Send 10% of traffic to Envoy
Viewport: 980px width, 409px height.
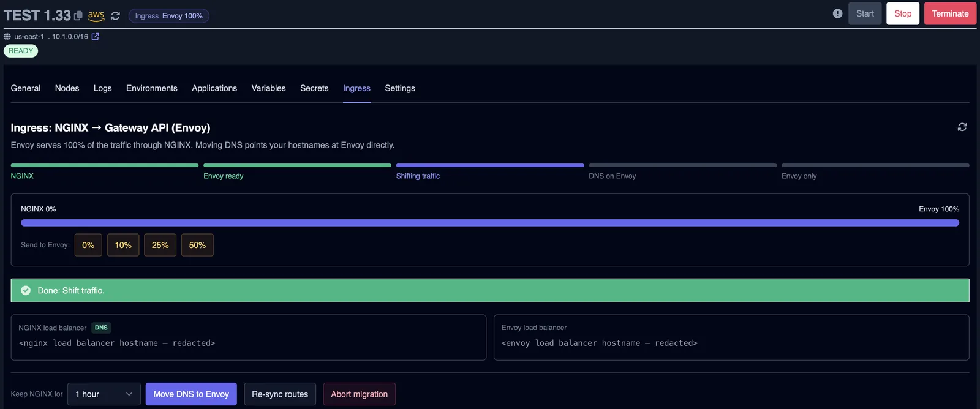(x=123, y=245)
